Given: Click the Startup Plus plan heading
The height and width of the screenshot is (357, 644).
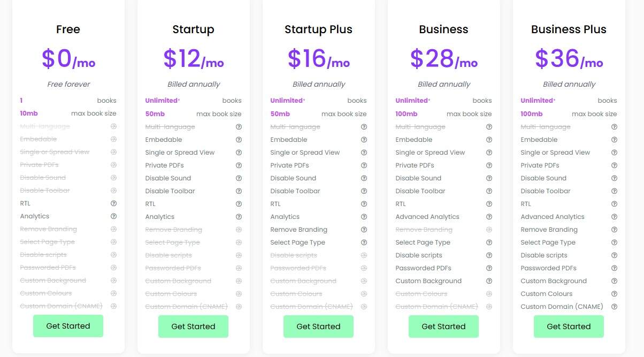Looking at the screenshot, I should 318,29.
